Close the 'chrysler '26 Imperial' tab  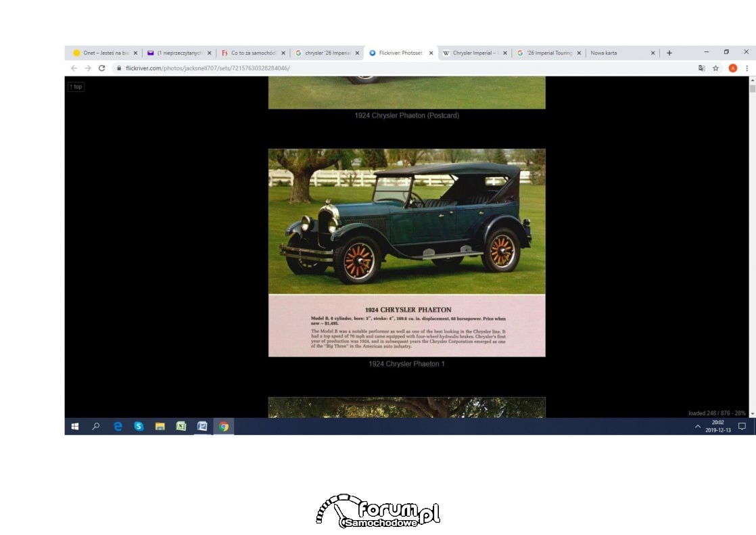click(357, 53)
